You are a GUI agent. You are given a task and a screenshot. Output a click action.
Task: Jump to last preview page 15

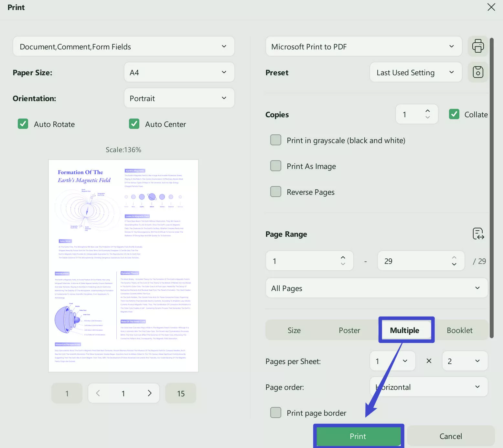[181, 393]
